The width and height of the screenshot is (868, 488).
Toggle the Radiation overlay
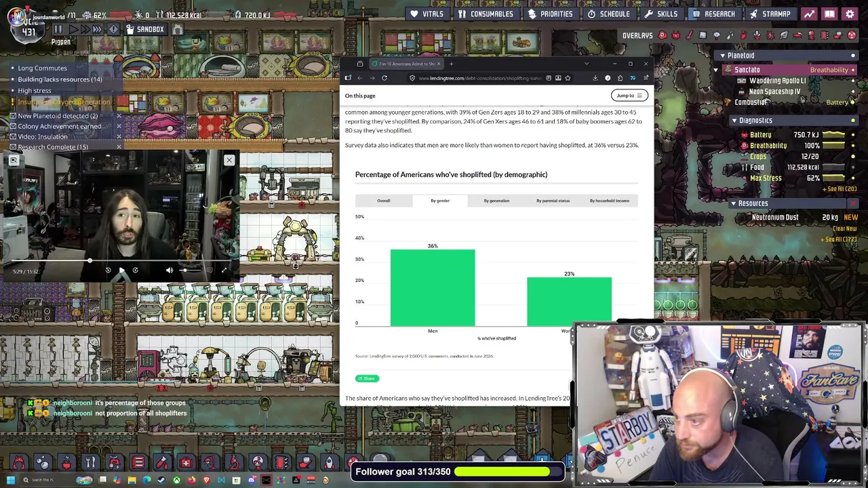[852, 35]
